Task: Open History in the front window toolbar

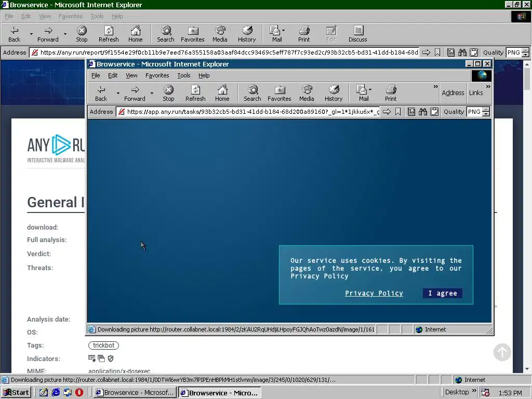Action: [x=334, y=94]
